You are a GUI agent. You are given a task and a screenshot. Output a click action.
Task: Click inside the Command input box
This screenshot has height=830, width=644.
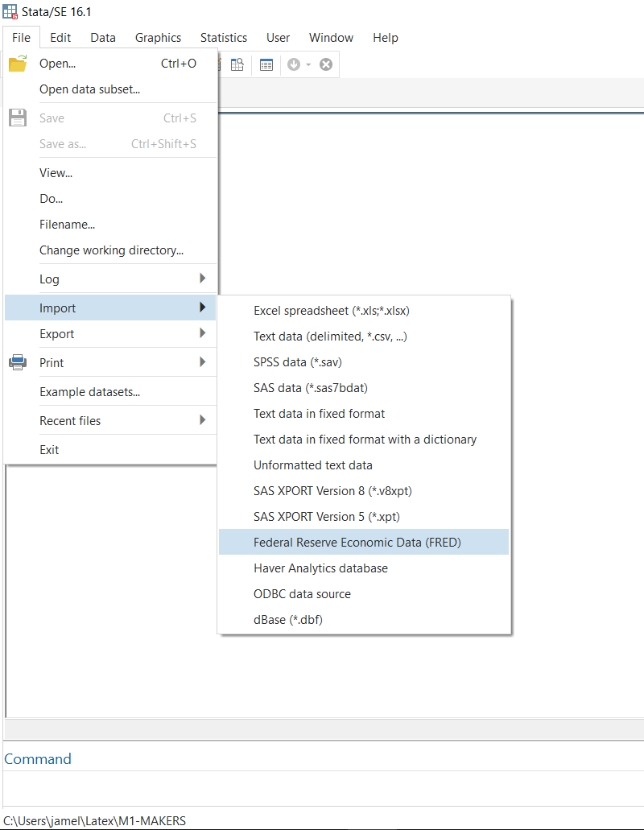click(x=323, y=788)
